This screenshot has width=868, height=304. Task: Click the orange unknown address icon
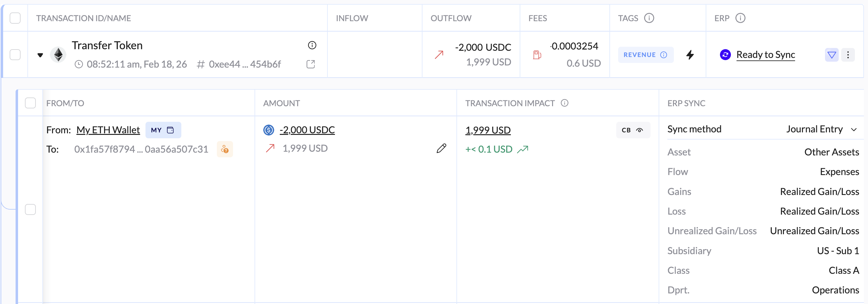tap(225, 149)
